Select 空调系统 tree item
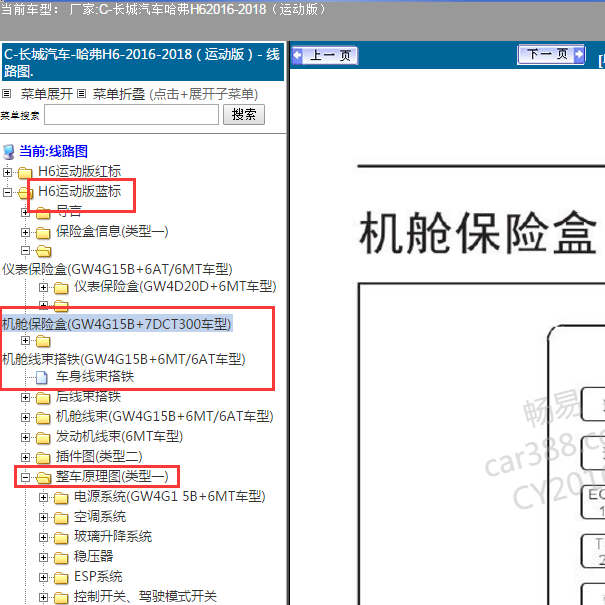Image resolution: width=605 pixels, height=605 pixels. pos(100,517)
